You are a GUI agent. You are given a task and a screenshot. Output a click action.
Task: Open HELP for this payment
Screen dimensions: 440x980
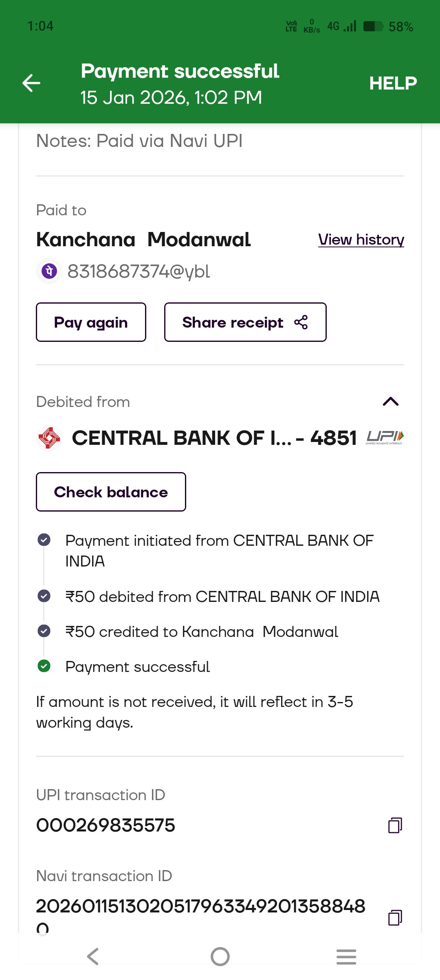pos(393,83)
